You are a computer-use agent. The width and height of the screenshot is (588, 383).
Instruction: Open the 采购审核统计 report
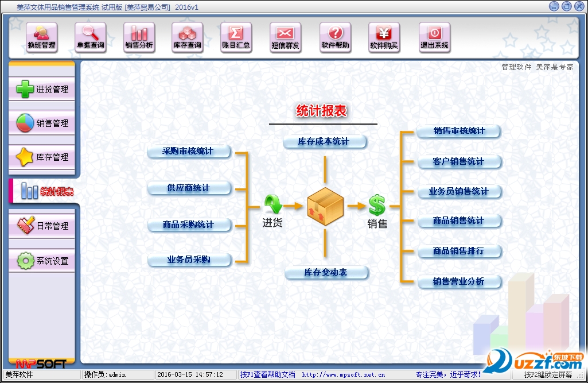pyautogui.click(x=189, y=152)
